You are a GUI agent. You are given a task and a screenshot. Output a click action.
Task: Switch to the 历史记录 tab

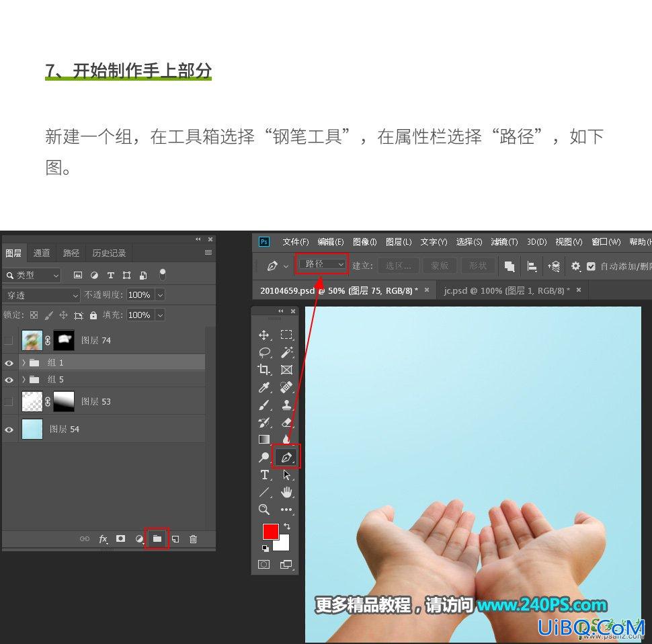coord(109,253)
